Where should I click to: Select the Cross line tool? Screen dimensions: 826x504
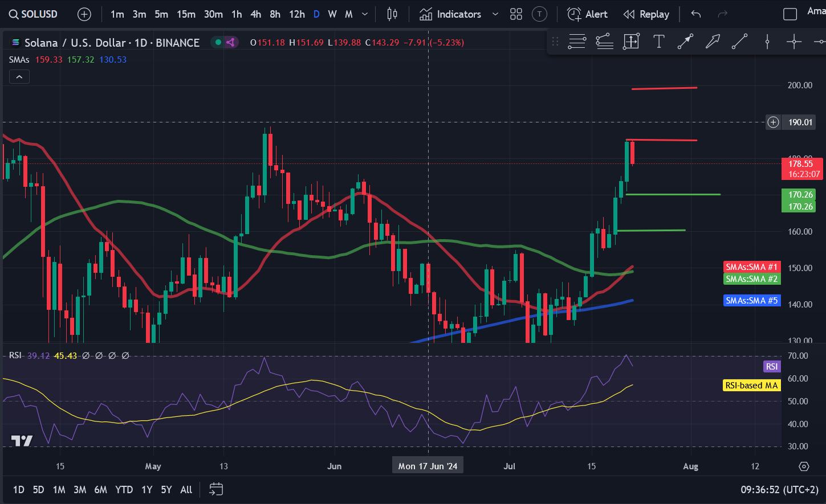click(x=794, y=42)
